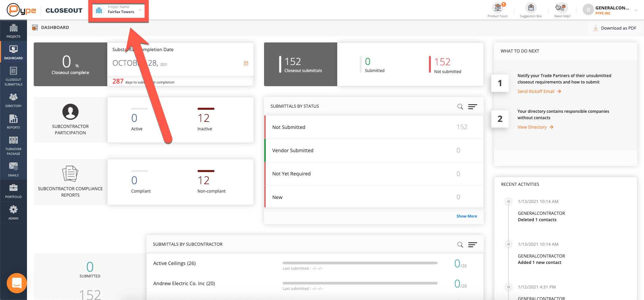Open Emails from the sidebar
This screenshot has width=644, height=300.
point(13,169)
